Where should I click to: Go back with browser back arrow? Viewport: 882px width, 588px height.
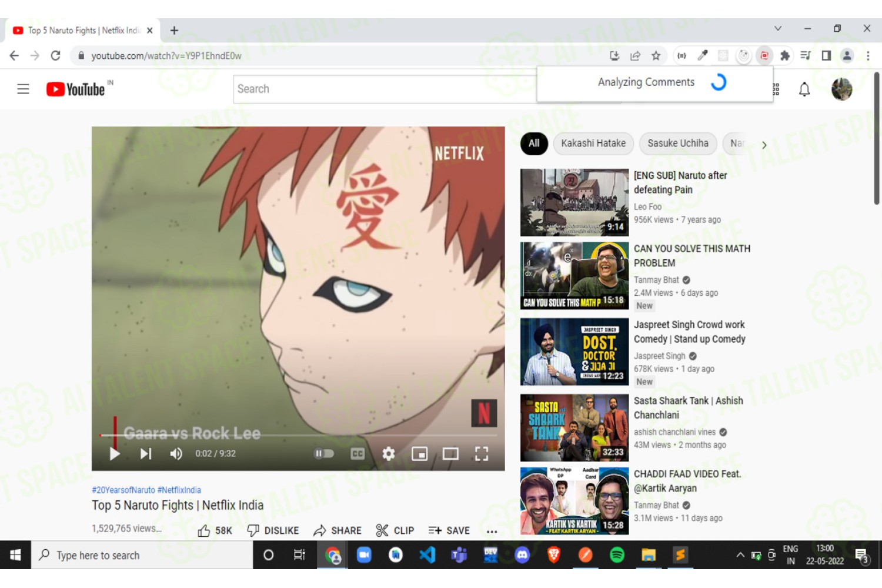[x=14, y=56]
